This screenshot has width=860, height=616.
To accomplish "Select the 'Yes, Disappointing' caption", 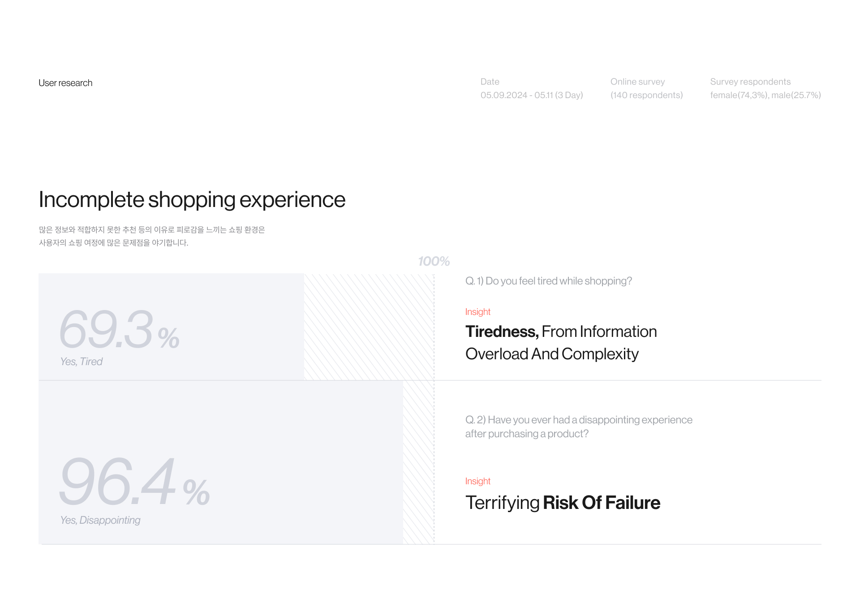I will pos(100,520).
